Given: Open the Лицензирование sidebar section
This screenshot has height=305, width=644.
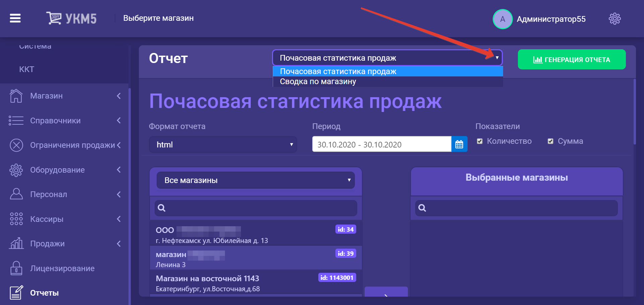Looking at the screenshot, I should pyautogui.click(x=62, y=268).
